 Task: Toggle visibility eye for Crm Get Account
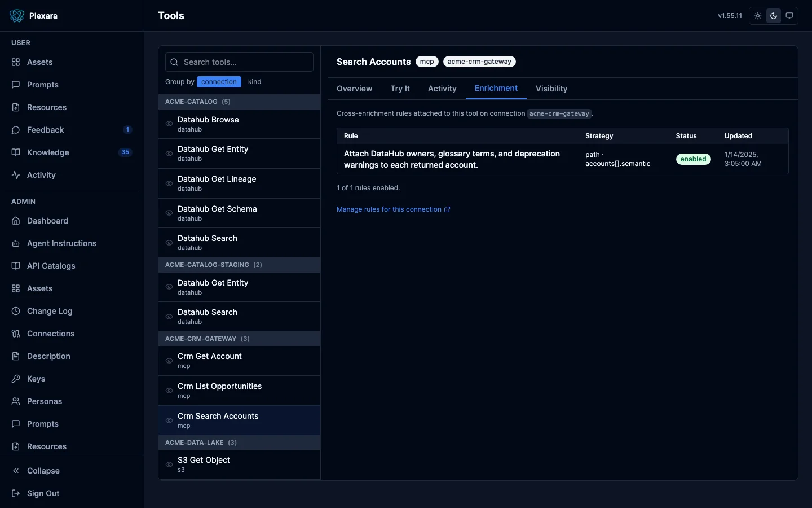click(169, 361)
